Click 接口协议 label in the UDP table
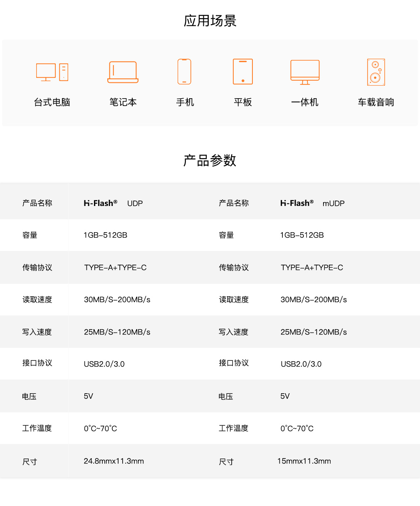This screenshot has height=506, width=420. click(x=37, y=363)
